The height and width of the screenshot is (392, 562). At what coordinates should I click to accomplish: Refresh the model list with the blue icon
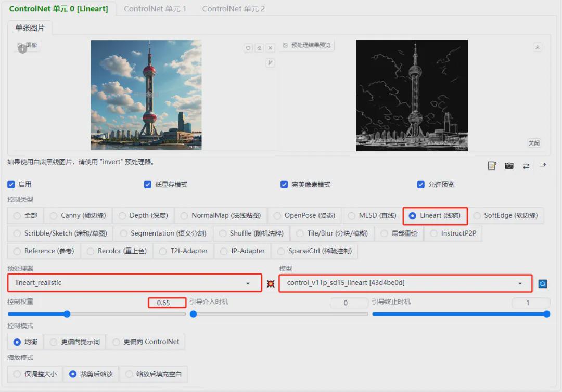(542, 284)
